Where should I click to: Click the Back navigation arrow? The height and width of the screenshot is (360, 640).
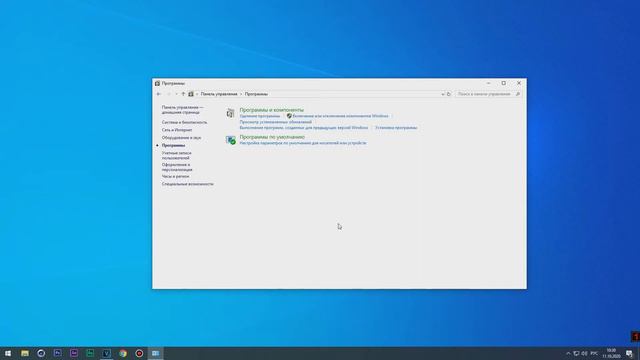pyautogui.click(x=159, y=94)
